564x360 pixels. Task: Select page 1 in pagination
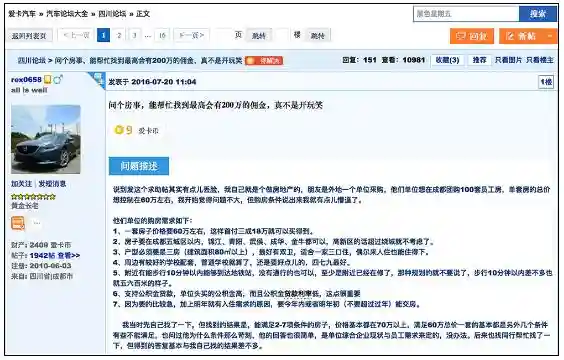coord(104,35)
